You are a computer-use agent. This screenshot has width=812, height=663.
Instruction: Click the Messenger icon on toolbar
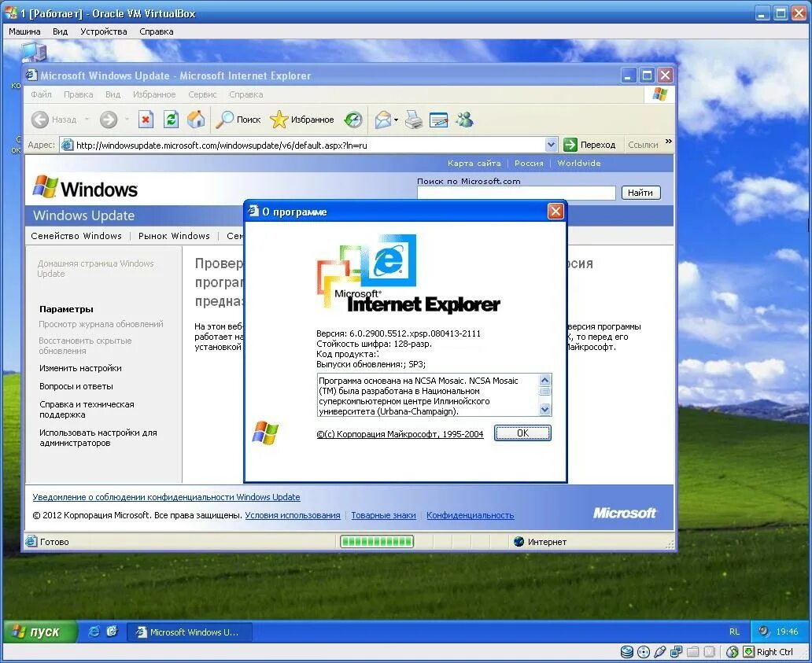[x=465, y=120]
